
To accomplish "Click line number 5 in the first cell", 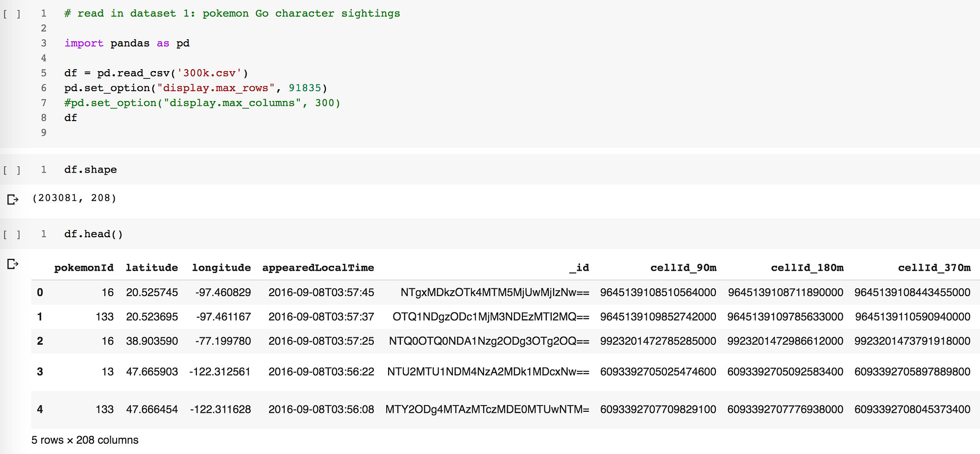I will pyautogui.click(x=43, y=73).
